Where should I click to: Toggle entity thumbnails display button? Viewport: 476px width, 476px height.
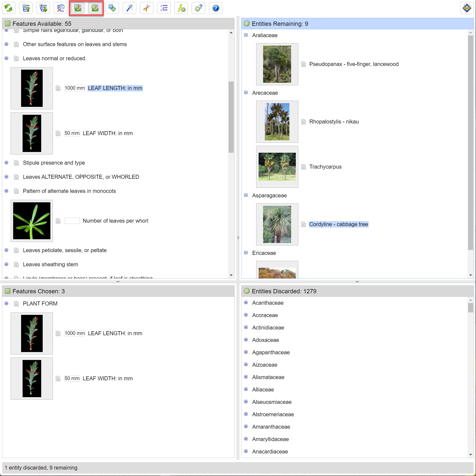pos(95,8)
